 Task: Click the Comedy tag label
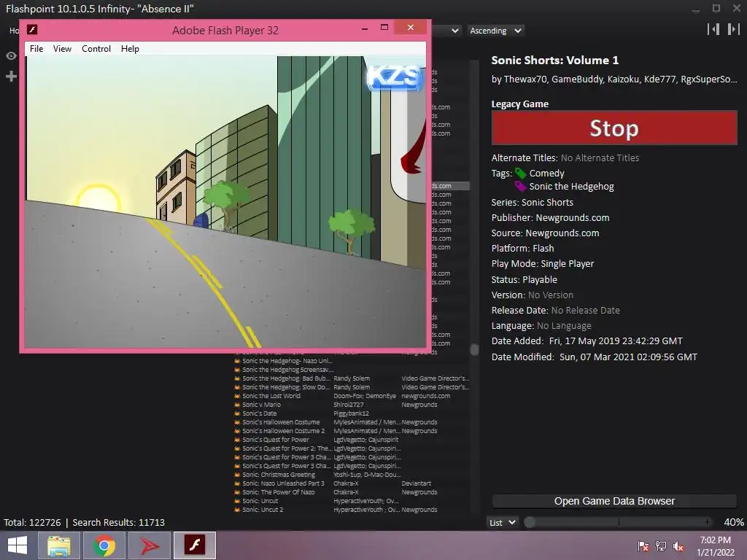(547, 174)
